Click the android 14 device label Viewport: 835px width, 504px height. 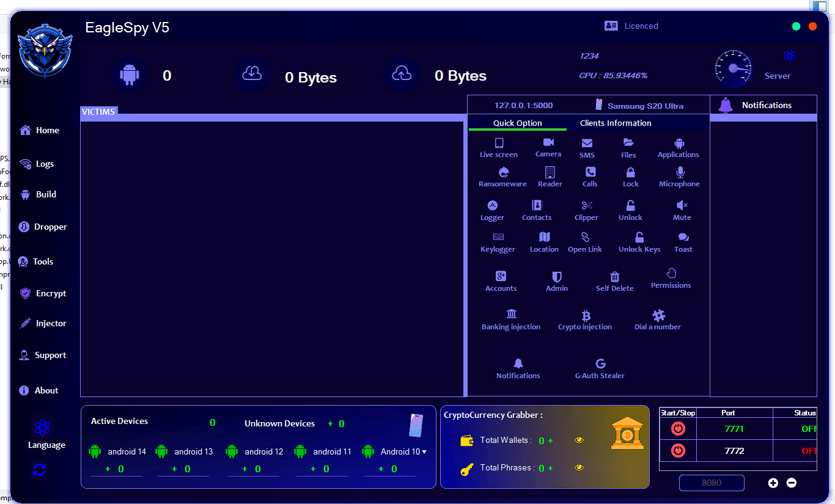127,452
